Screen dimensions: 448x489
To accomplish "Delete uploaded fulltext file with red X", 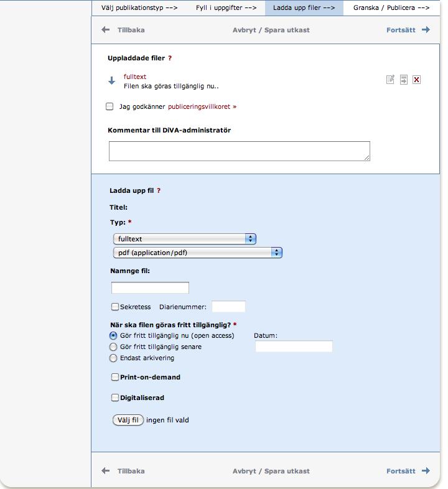I will [x=416, y=80].
